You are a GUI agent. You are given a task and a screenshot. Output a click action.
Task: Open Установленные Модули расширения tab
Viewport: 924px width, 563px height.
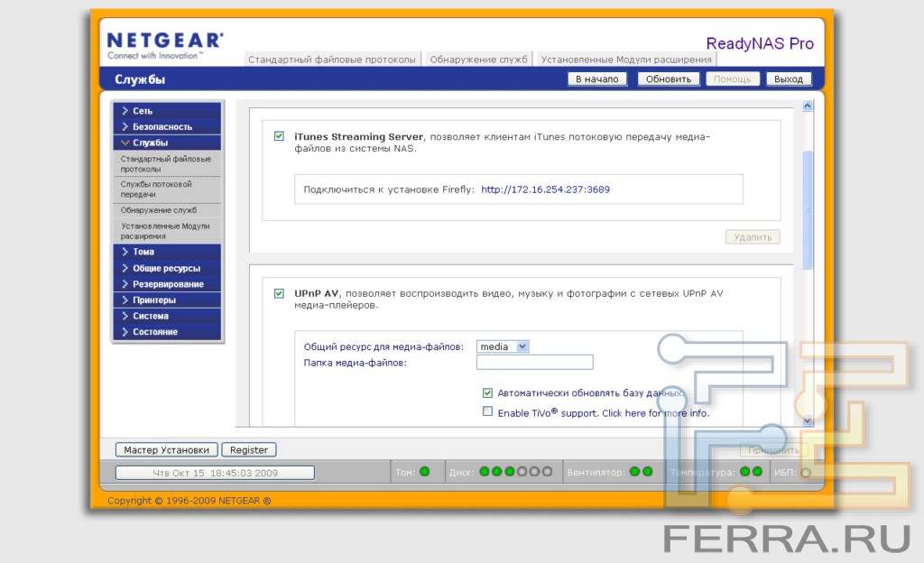click(626, 60)
